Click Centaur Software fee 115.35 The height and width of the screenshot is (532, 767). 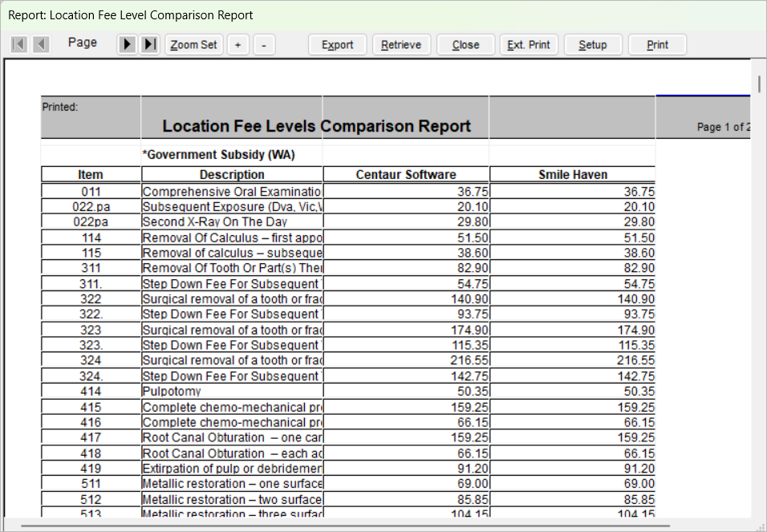click(x=470, y=345)
